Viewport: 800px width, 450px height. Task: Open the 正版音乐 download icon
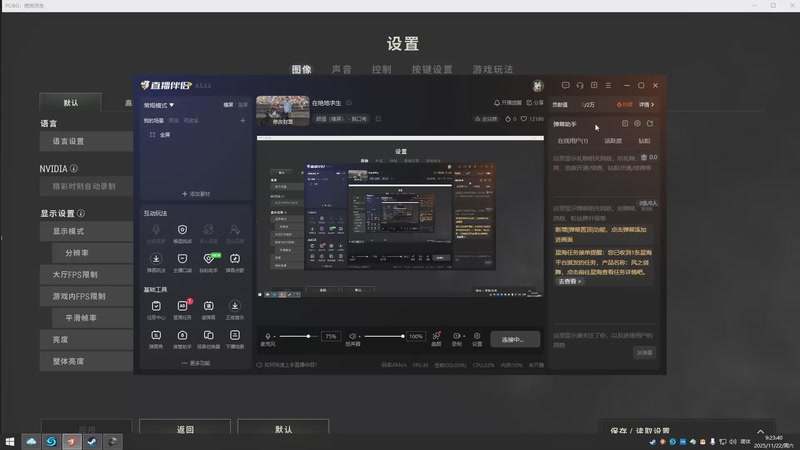(235, 306)
